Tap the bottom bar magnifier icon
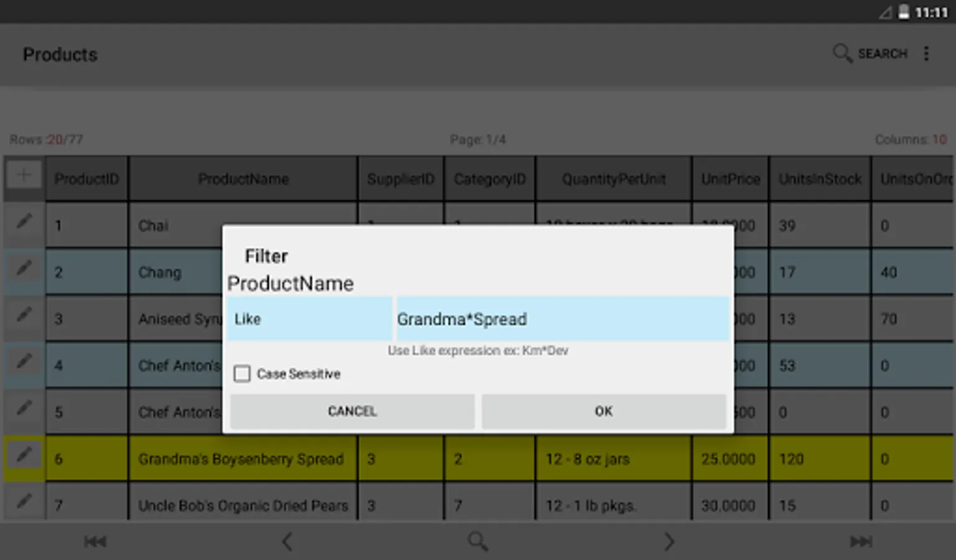Screen dimensions: 956x560 (x=478, y=541)
